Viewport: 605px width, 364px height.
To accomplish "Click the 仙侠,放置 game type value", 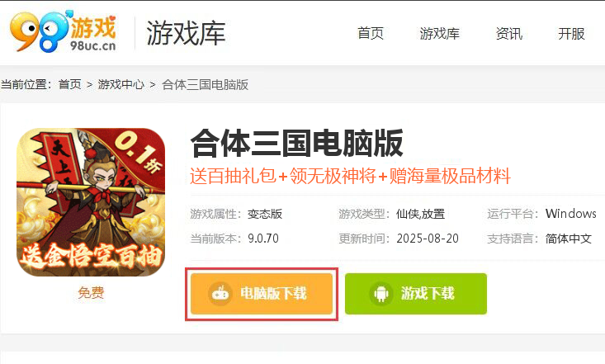I will (420, 214).
